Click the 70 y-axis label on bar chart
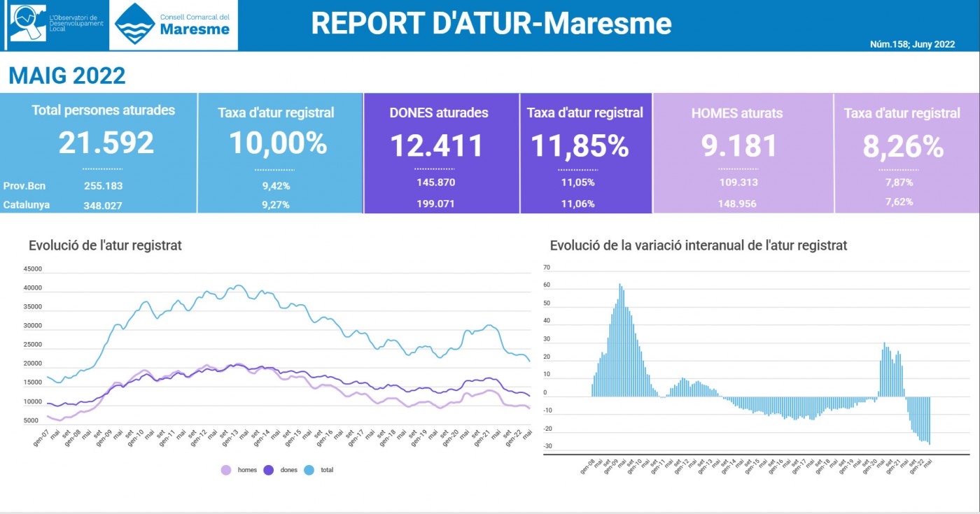Image resolution: width=980 pixels, height=514 pixels. [547, 268]
